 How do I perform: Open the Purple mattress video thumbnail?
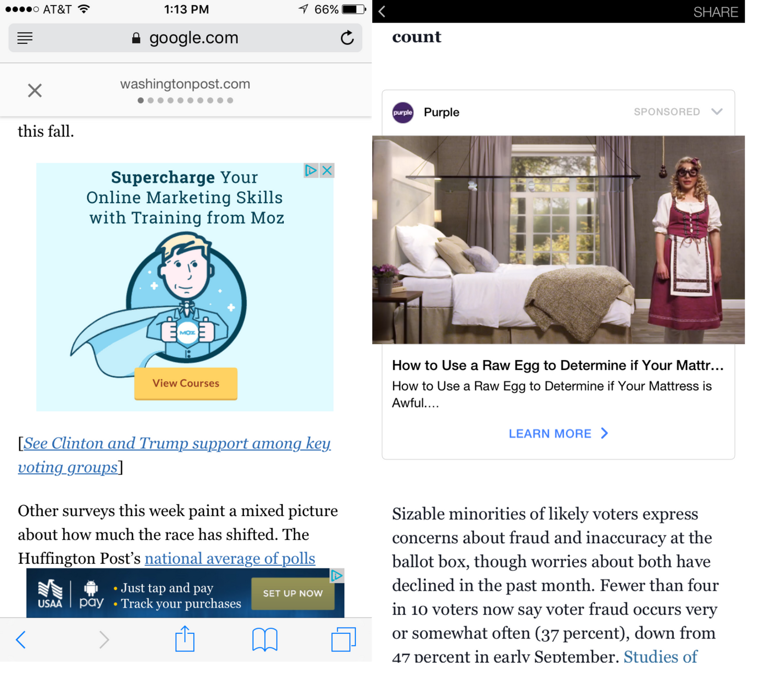click(558, 240)
